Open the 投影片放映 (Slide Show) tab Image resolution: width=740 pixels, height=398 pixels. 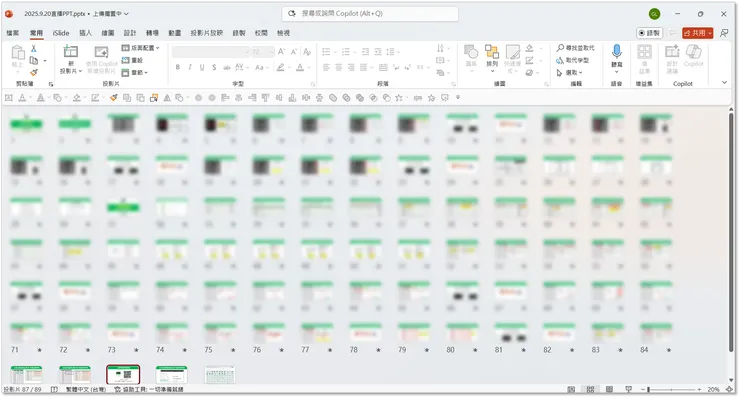pos(207,33)
